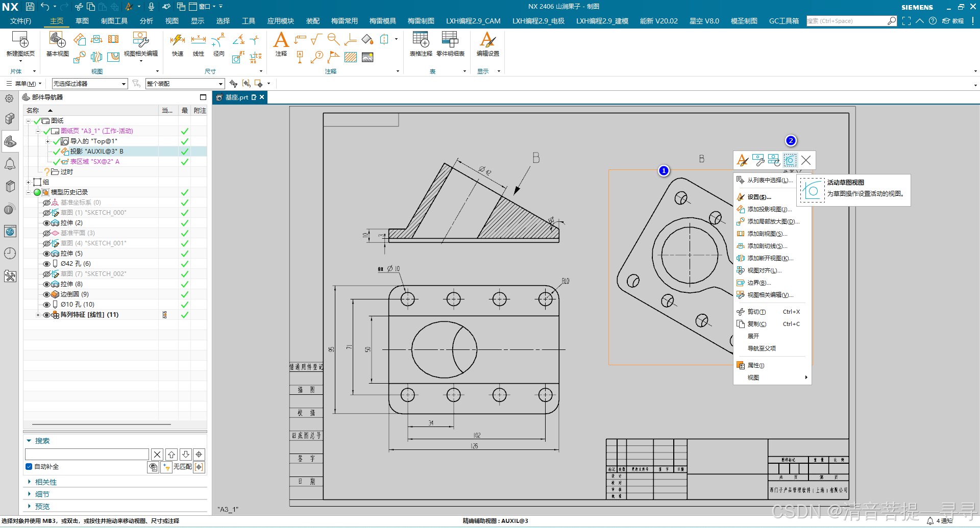Click the 表格注释 (Tabular Note) icon

(421, 44)
